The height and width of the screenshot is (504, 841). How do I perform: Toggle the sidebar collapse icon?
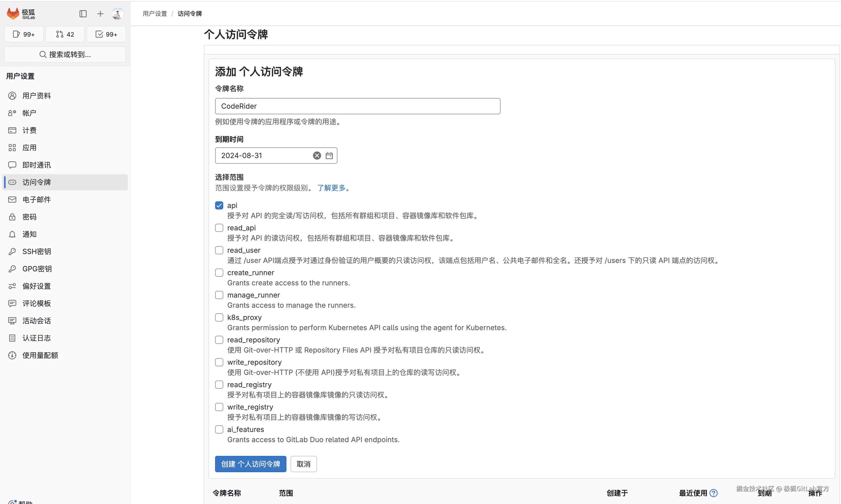pyautogui.click(x=83, y=13)
